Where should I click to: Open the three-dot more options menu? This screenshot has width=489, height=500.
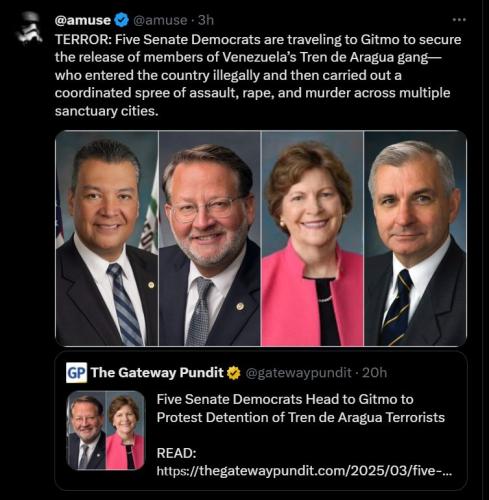pyautogui.click(x=459, y=20)
